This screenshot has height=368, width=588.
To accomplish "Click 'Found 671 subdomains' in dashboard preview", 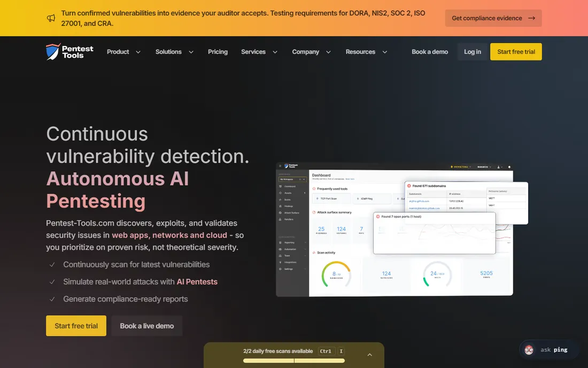I will pos(429,186).
